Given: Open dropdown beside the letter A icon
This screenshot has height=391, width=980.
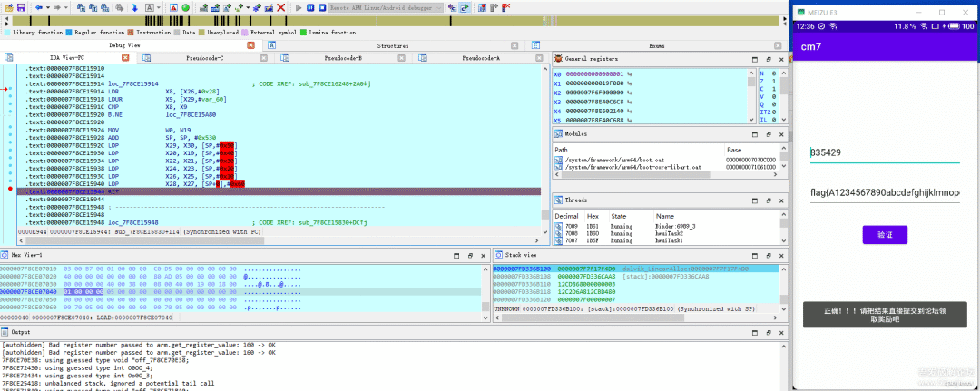Looking at the screenshot, I should pos(158,7).
